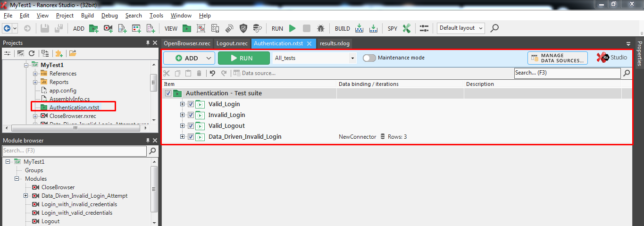Click the magnifier search icon beside Default layout
644x226 pixels.
(494, 28)
